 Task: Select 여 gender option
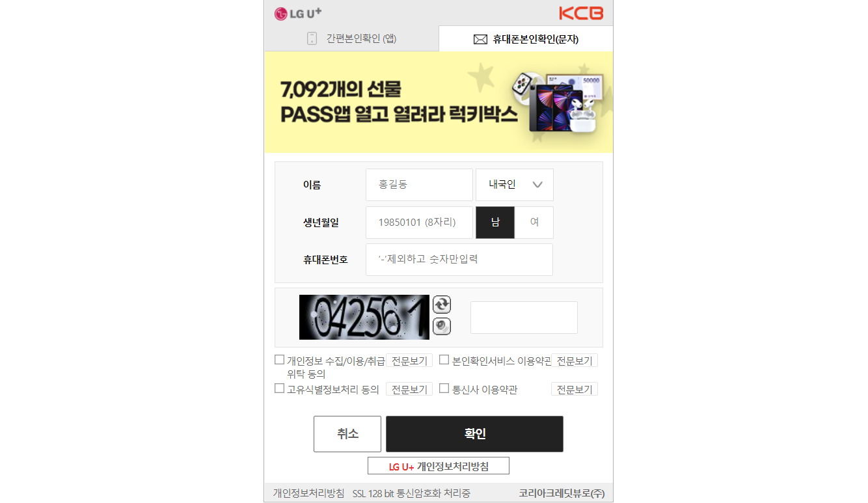(534, 223)
